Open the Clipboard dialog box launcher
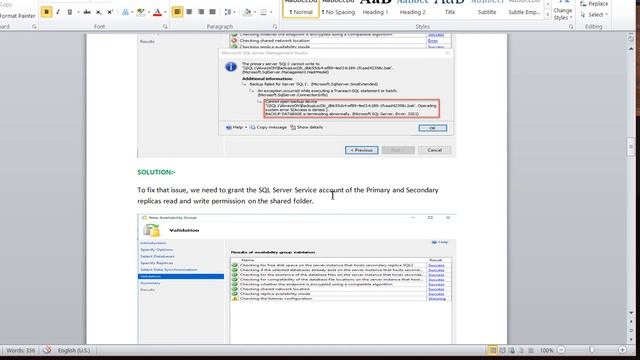 (34, 27)
